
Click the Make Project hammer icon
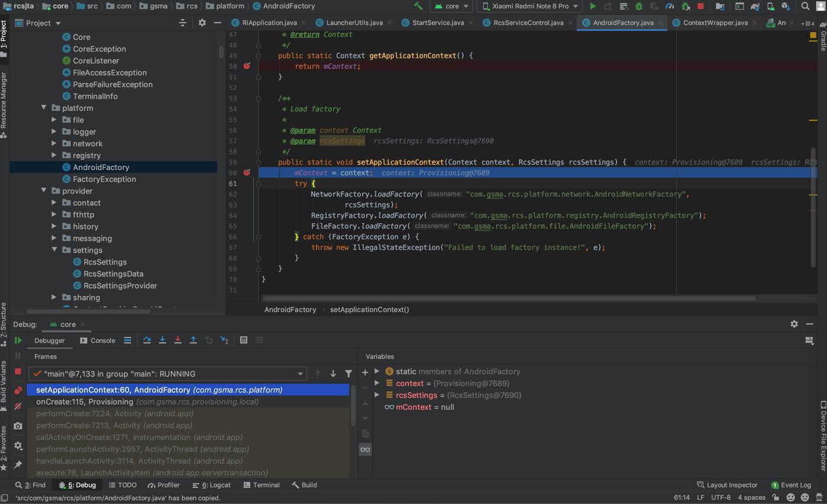coord(418,6)
